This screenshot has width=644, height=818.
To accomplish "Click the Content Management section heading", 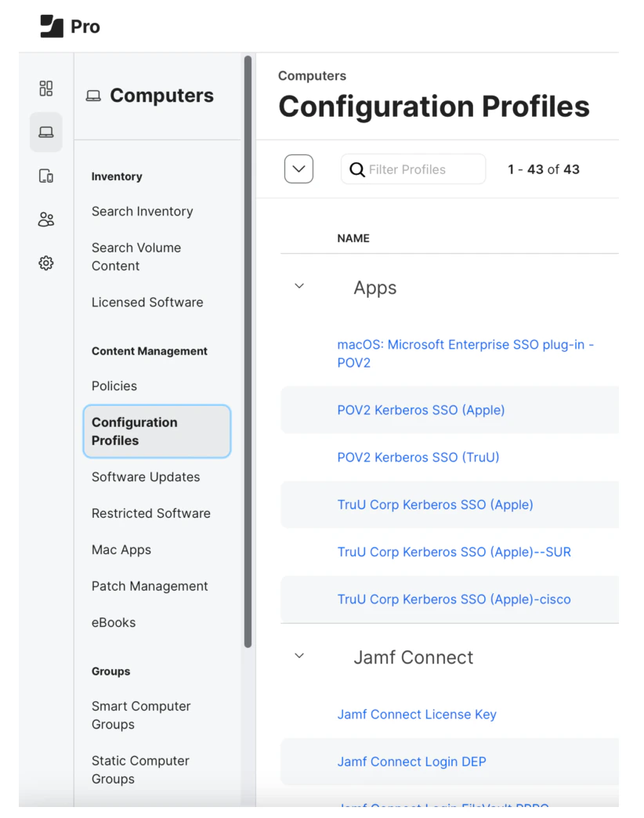I will pos(149,351).
